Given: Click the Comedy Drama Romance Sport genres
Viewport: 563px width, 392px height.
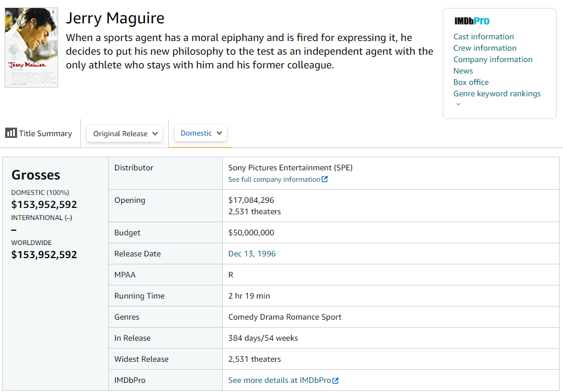Looking at the screenshot, I should click(285, 317).
